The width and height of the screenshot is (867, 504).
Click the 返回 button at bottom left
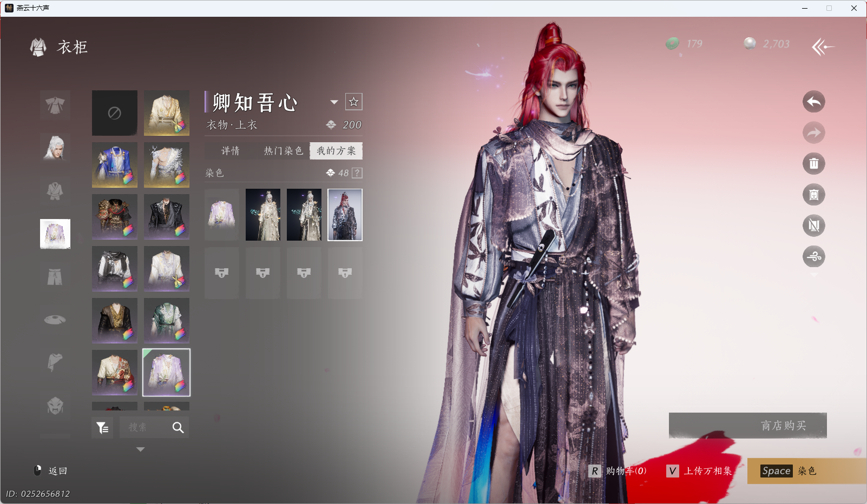51,471
